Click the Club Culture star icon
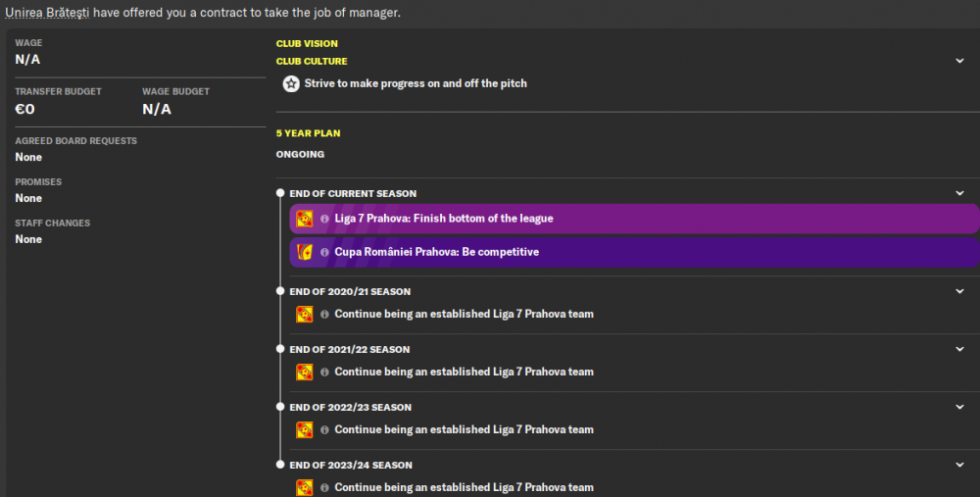The width and height of the screenshot is (980, 497). point(291,83)
